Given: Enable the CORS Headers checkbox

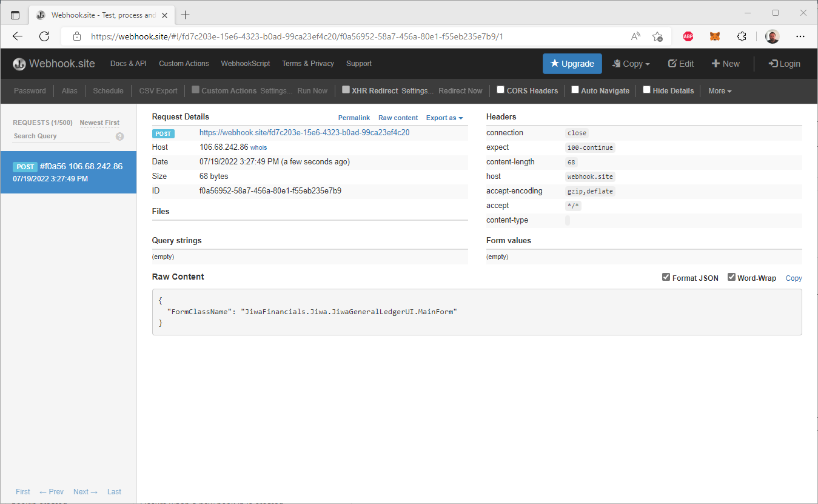Looking at the screenshot, I should [x=501, y=90].
